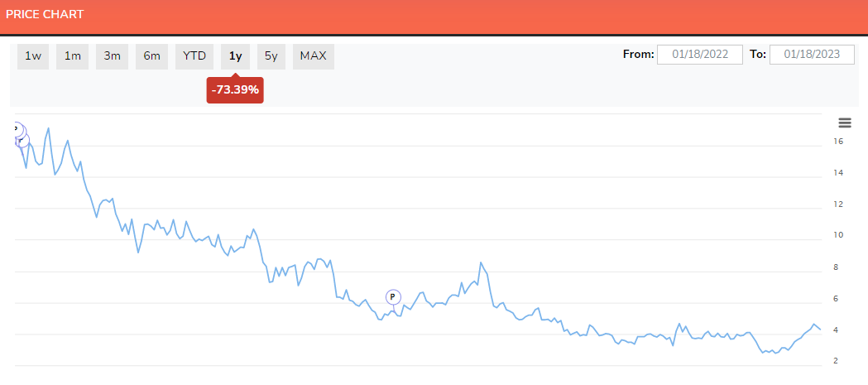Click the To date field
Viewport: 868px width, 385px height.
(813, 55)
